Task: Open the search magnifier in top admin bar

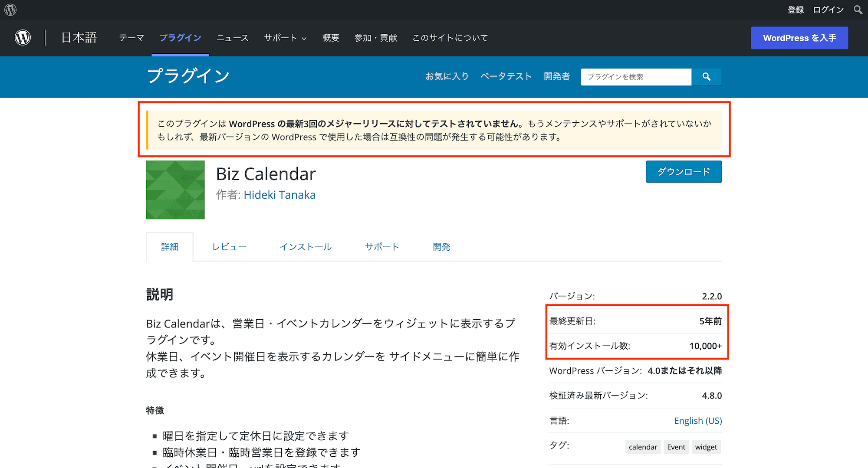Action: coord(858,10)
